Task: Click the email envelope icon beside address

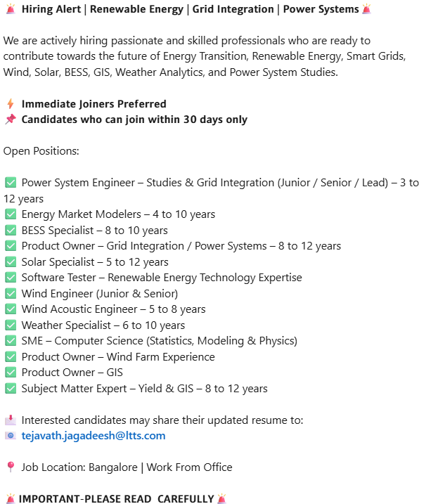Action: (x=11, y=436)
